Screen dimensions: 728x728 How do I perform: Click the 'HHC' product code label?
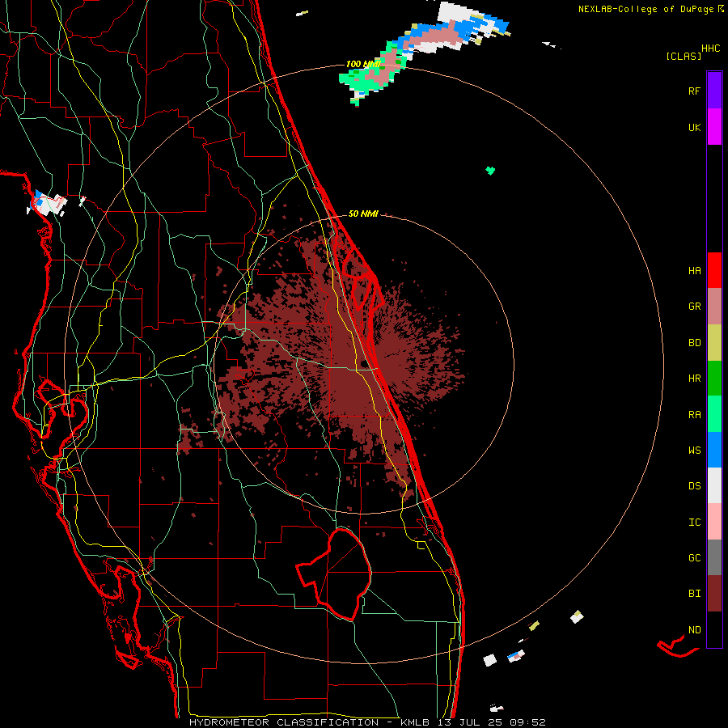[x=711, y=49]
